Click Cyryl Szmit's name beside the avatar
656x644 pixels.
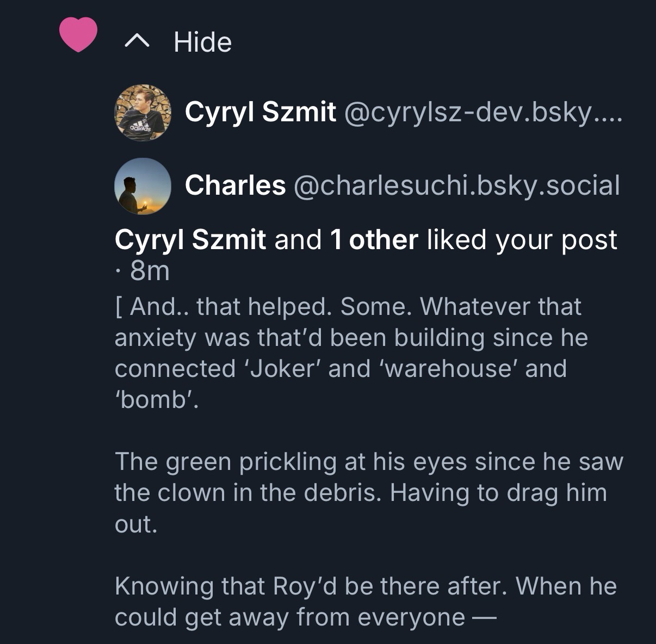coord(260,113)
